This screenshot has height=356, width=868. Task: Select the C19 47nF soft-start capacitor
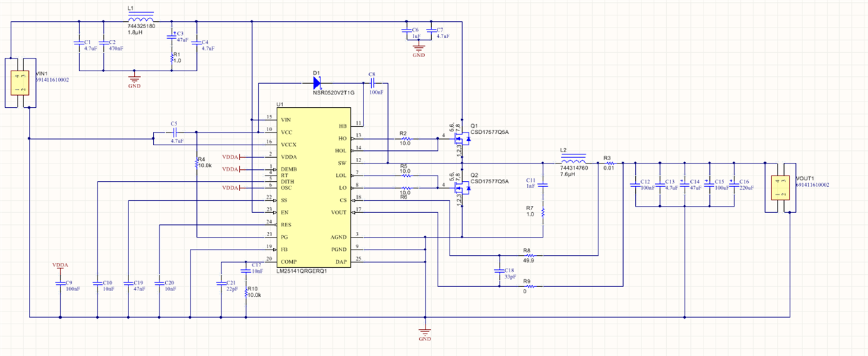[x=128, y=283]
